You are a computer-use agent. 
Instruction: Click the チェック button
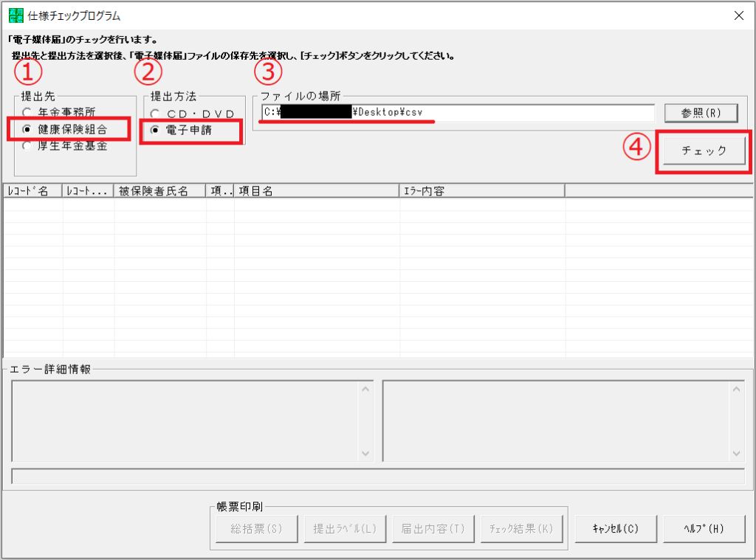coord(703,151)
